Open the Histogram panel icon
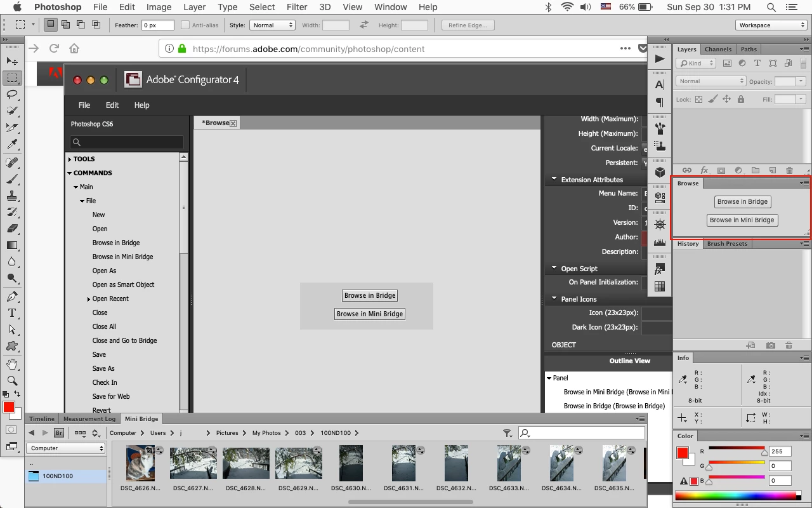The width and height of the screenshot is (812, 508). pyautogui.click(x=660, y=242)
